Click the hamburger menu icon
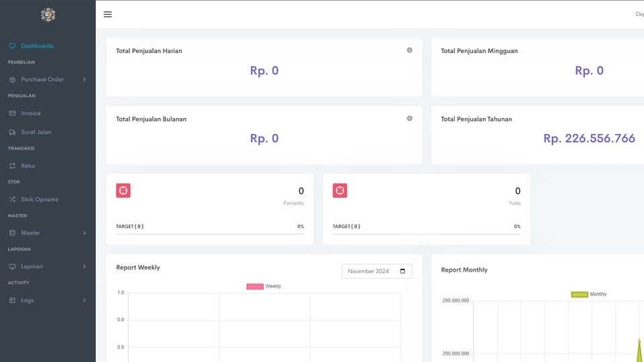 pos(107,14)
